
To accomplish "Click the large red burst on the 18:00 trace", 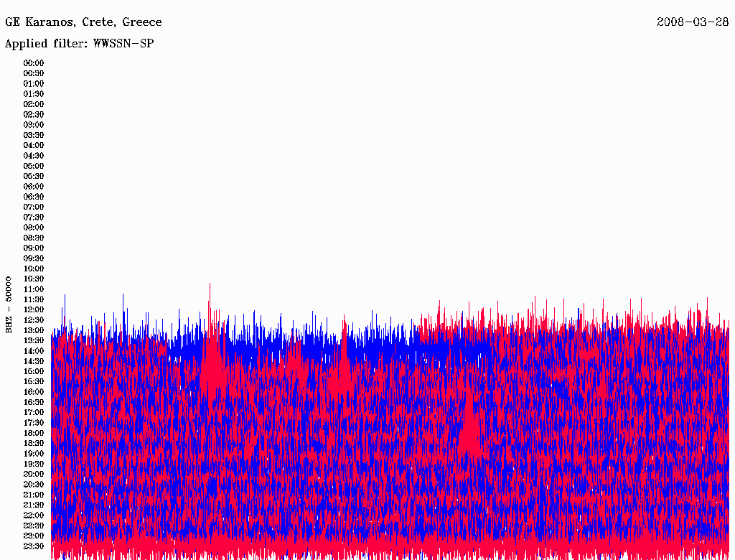I will [470, 433].
